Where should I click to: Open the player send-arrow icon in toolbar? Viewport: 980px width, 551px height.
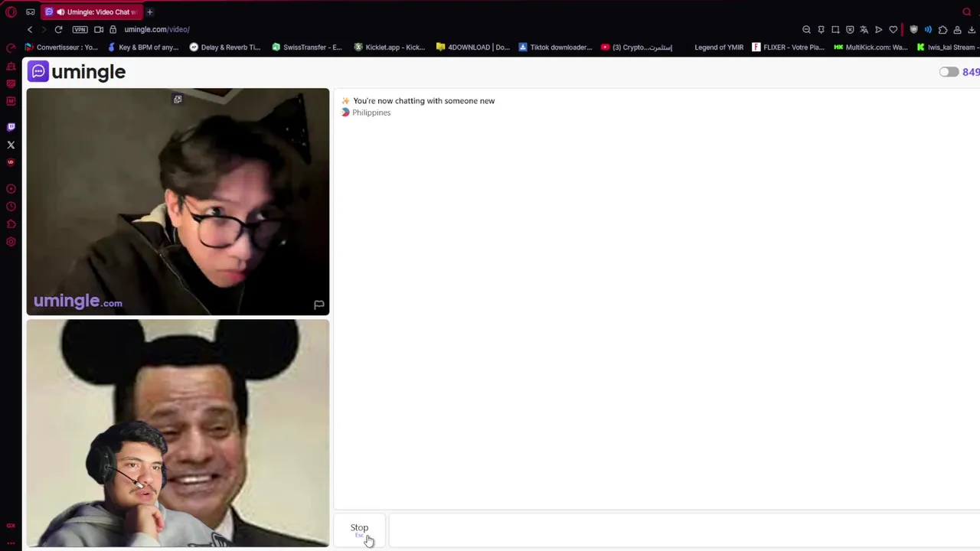(879, 29)
